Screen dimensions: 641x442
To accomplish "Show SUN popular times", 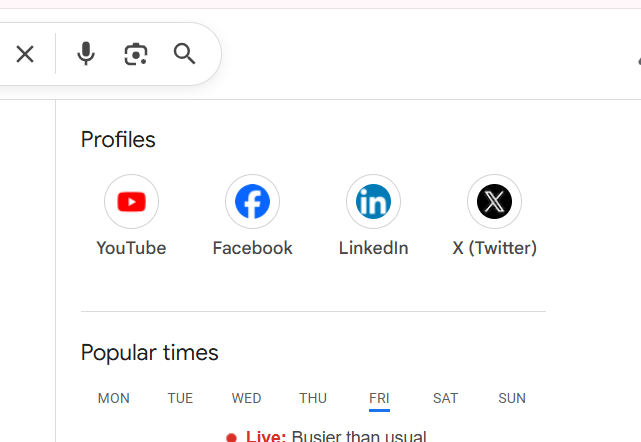I will click(512, 398).
